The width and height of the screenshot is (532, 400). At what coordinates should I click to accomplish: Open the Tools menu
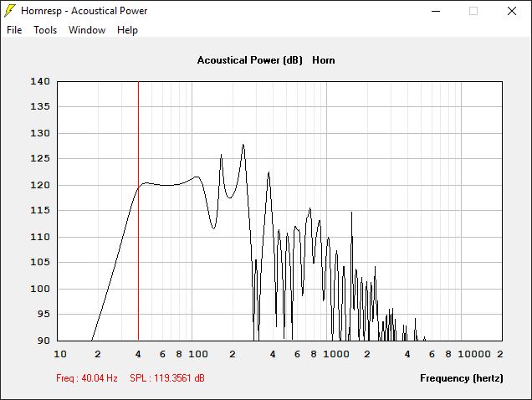tap(45, 30)
